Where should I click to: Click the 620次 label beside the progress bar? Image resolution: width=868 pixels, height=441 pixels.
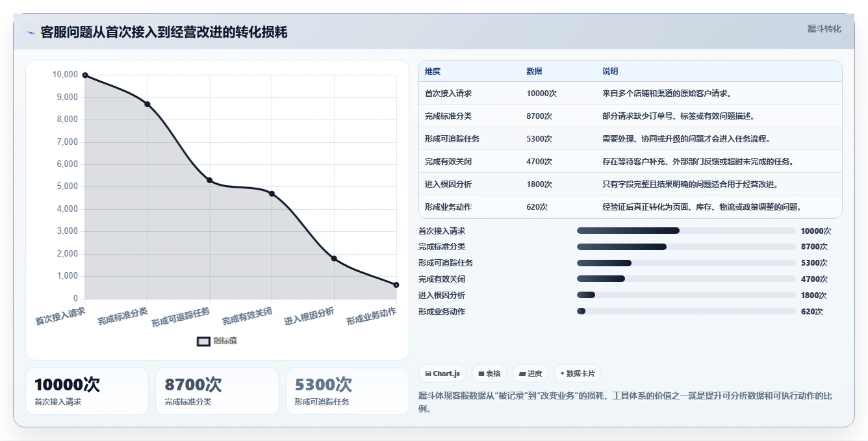[811, 312]
